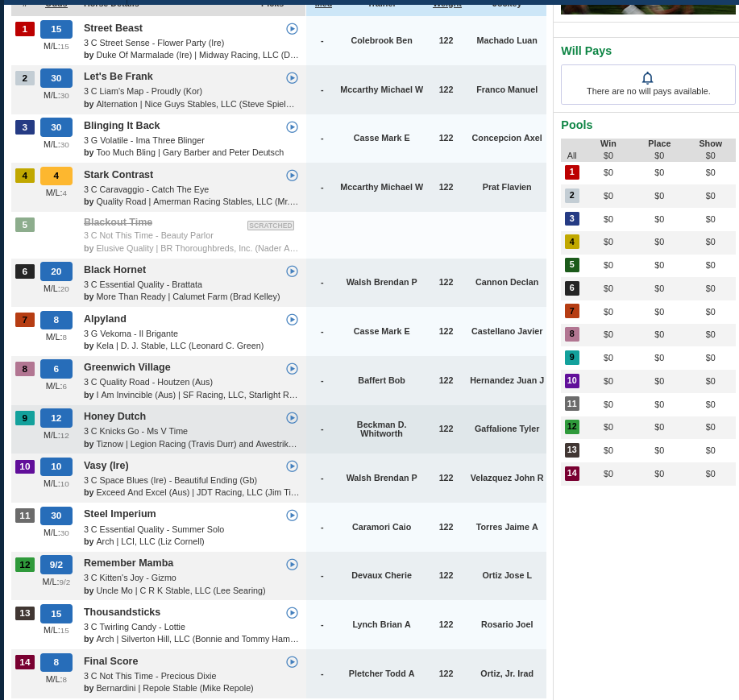Click play icon for Stark Contrast
This screenshot has width=739, height=700.
pyautogui.click(x=293, y=176)
